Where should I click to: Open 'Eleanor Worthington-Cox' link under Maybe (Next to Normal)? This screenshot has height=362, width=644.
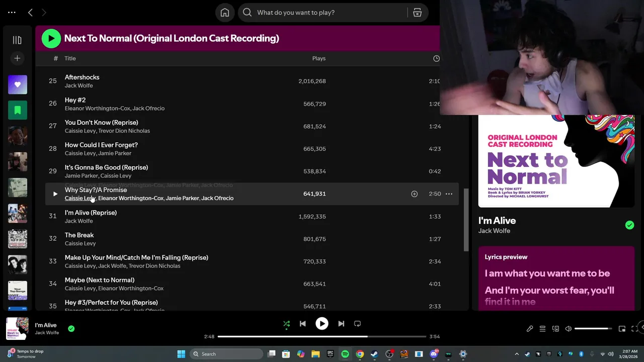[131, 288]
